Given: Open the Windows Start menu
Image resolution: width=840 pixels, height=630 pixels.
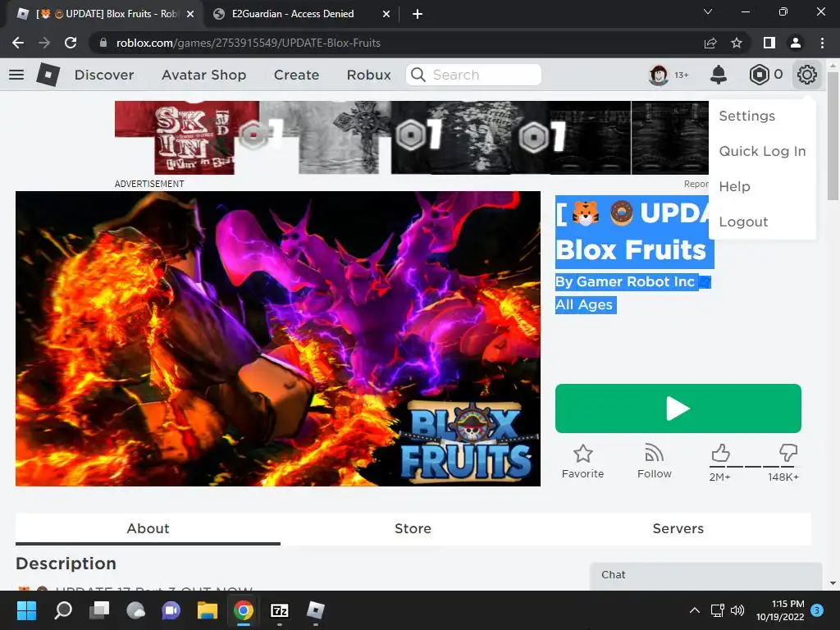Looking at the screenshot, I should (26, 610).
